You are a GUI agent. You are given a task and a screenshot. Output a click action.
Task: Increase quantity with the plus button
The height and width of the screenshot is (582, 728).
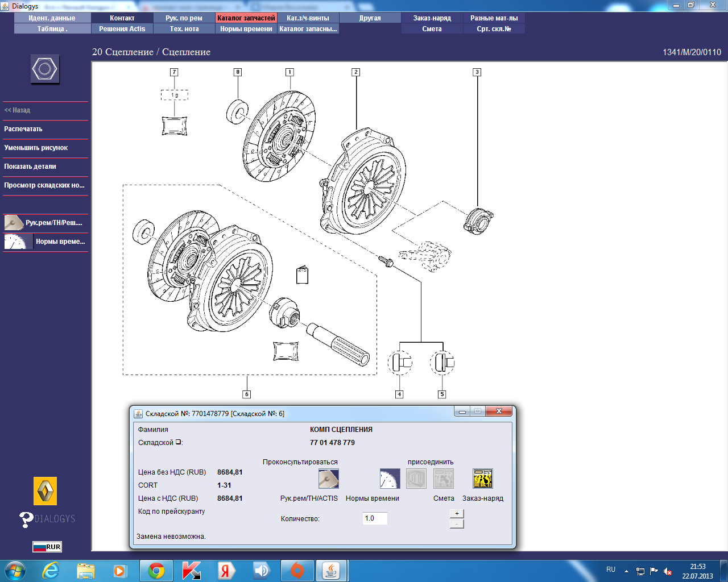[457, 514]
